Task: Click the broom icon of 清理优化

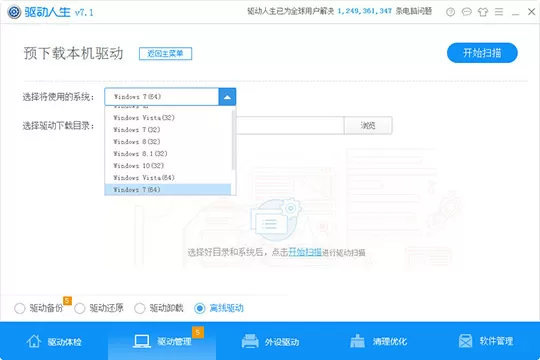Action: 357,341
